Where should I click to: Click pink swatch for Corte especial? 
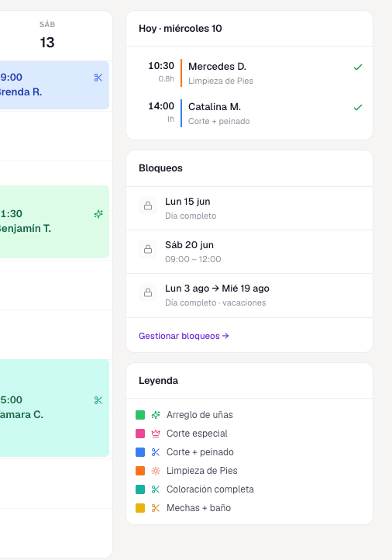(140, 434)
